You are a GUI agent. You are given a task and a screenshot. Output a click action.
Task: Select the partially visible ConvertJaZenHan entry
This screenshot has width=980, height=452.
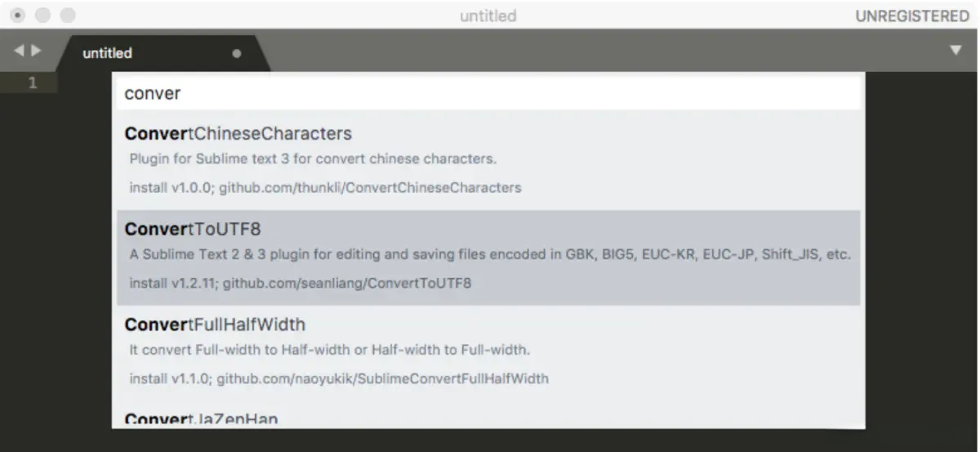click(201, 419)
